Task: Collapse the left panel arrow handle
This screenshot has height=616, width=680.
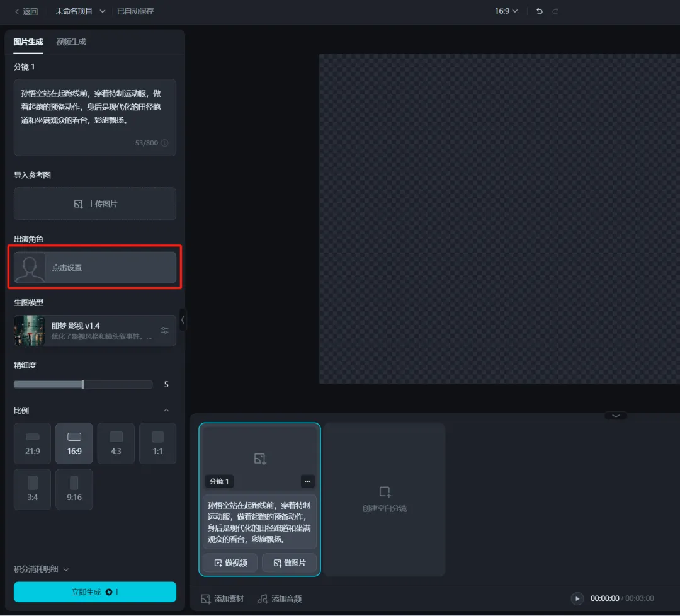Action: pyautogui.click(x=183, y=320)
